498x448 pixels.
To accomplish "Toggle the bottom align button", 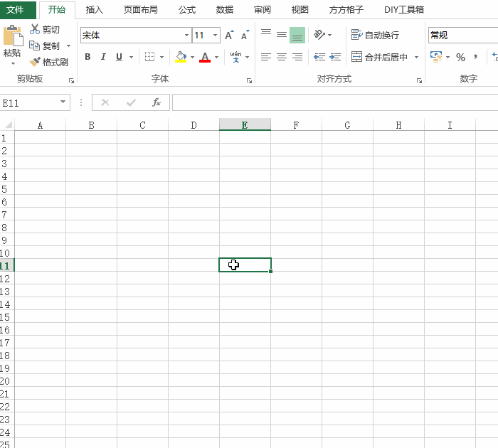I will [297, 35].
